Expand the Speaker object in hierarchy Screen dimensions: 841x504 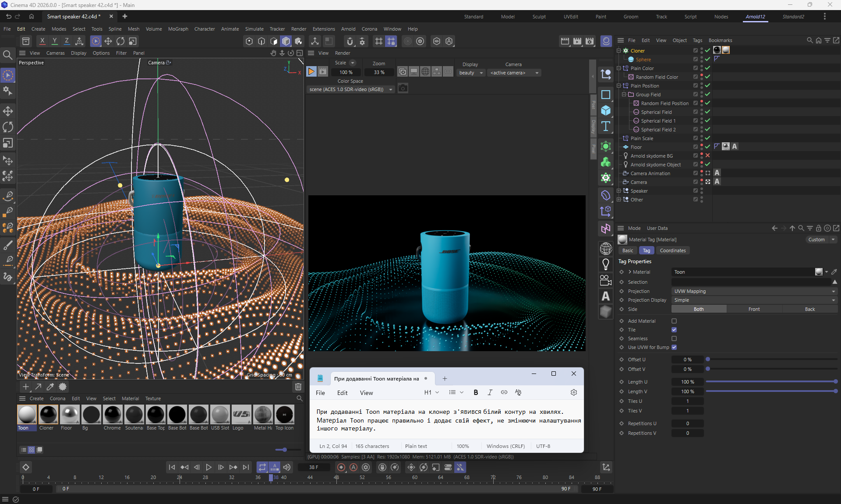(x=618, y=191)
